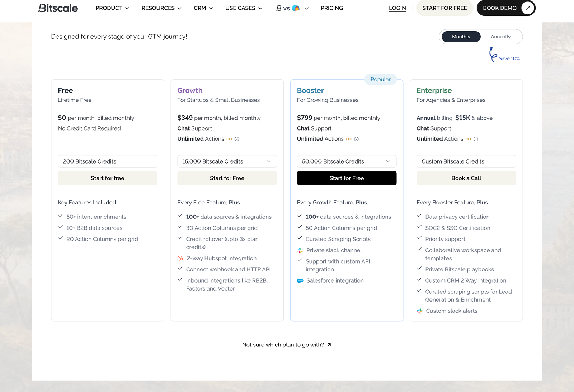Viewport: 574px width, 392px height.
Task: Click the Save 10% label
Action: [509, 58]
